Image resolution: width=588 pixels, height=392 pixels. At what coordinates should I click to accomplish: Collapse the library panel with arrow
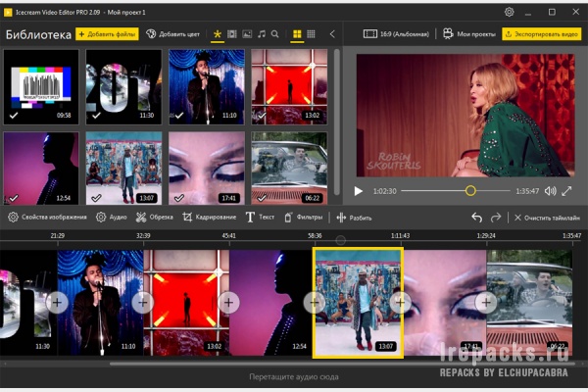(x=332, y=34)
